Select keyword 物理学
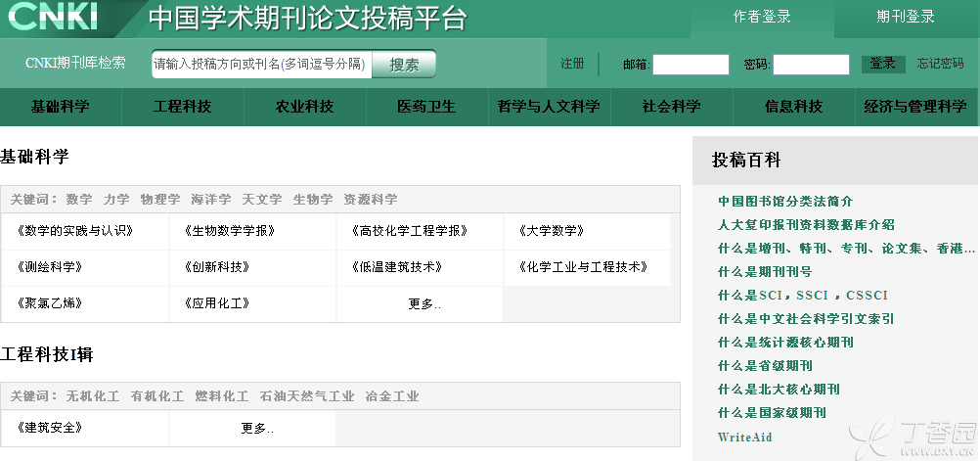 pos(160,200)
